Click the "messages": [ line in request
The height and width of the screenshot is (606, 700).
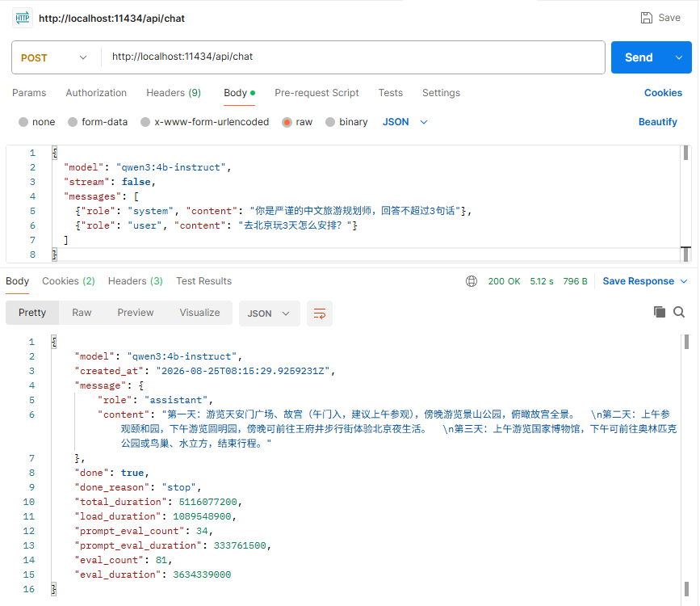tap(101, 196)
